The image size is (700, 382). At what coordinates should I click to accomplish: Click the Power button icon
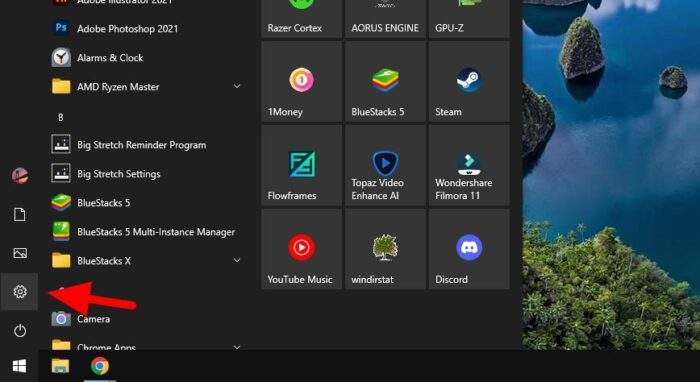(20, 331)
